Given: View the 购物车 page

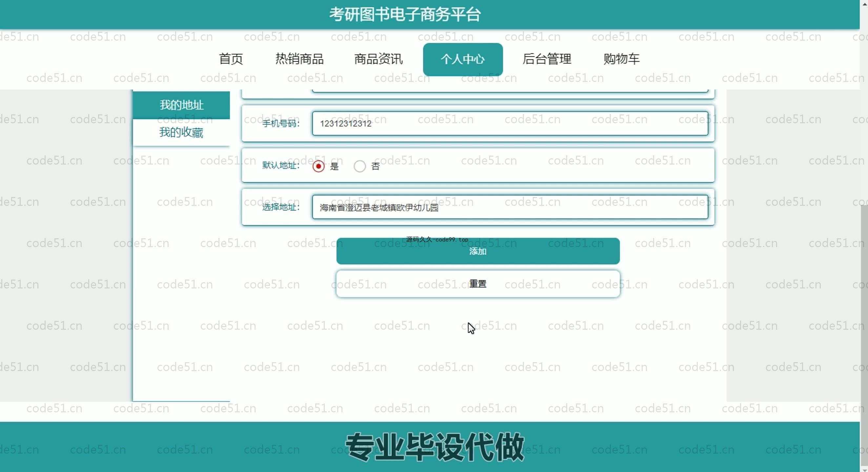Looking at the screenshot, I should [621, 59].
